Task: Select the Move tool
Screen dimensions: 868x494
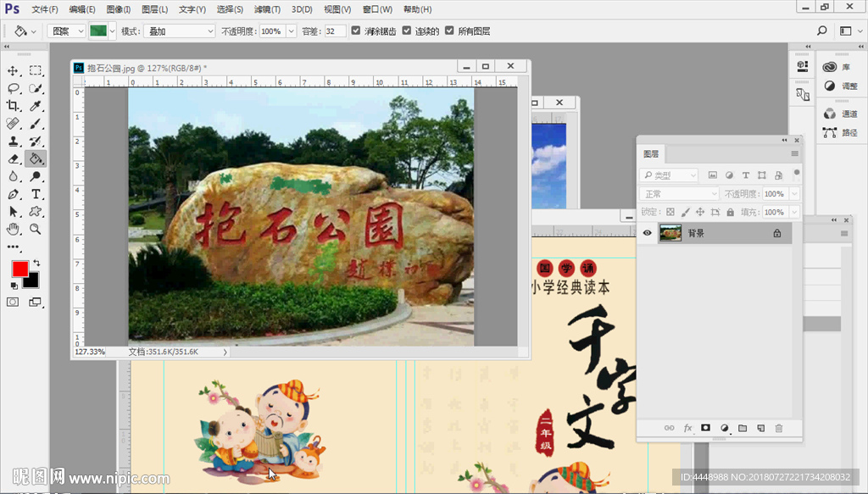Action: pyautogui.click(x=13, y=70)
